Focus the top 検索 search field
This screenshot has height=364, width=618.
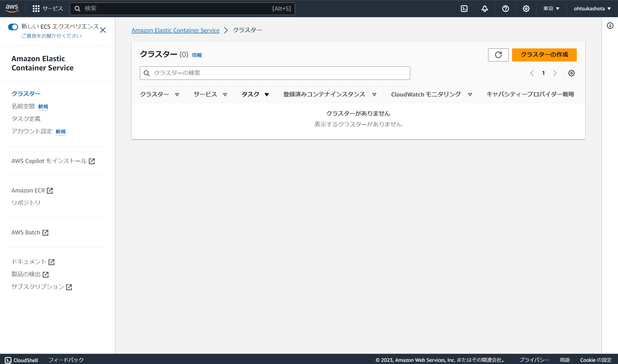coord(182,9)
